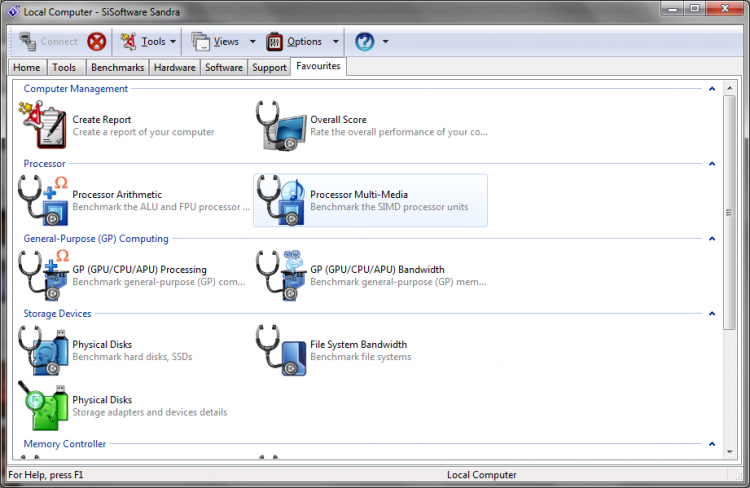Click 'Rate the overall performance' description
Screen dimensions: 750x488
tap(399, 132)
